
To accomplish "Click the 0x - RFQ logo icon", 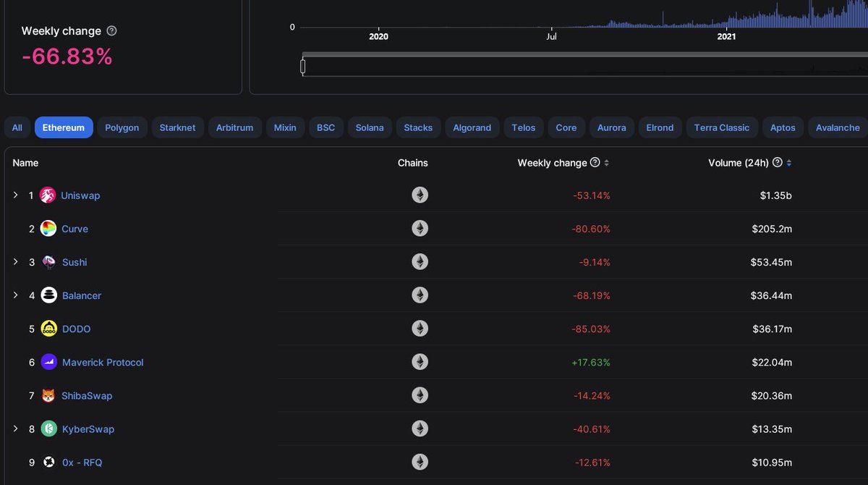I will (48, 462).
